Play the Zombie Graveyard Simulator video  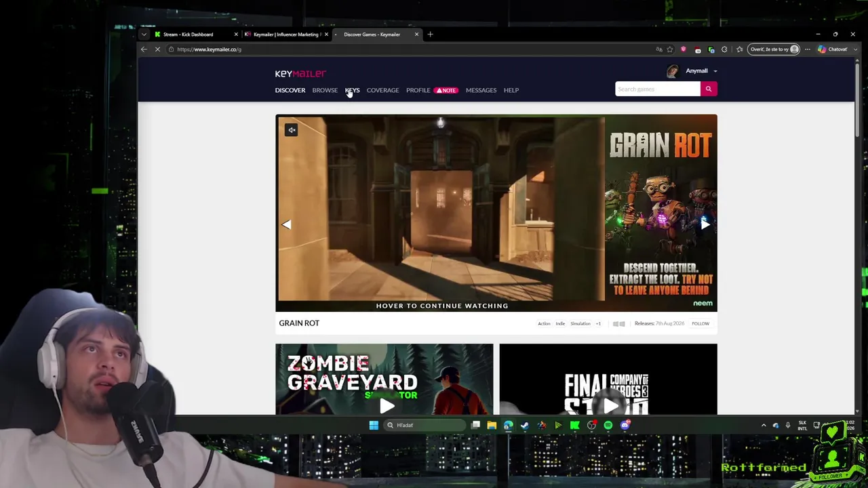pos(387,406)
